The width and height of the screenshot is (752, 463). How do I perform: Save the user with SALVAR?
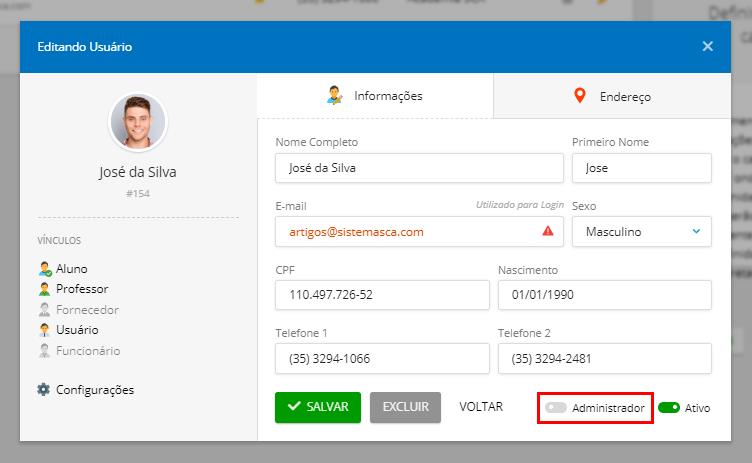pyautogui.click(x=318, y=407)
